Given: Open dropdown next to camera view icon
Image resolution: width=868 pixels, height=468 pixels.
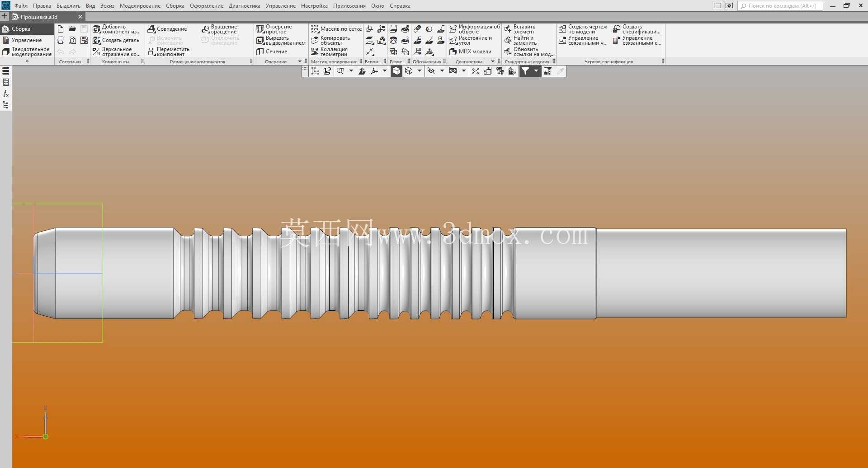Looking at the screenshot, I should point(464,71).
